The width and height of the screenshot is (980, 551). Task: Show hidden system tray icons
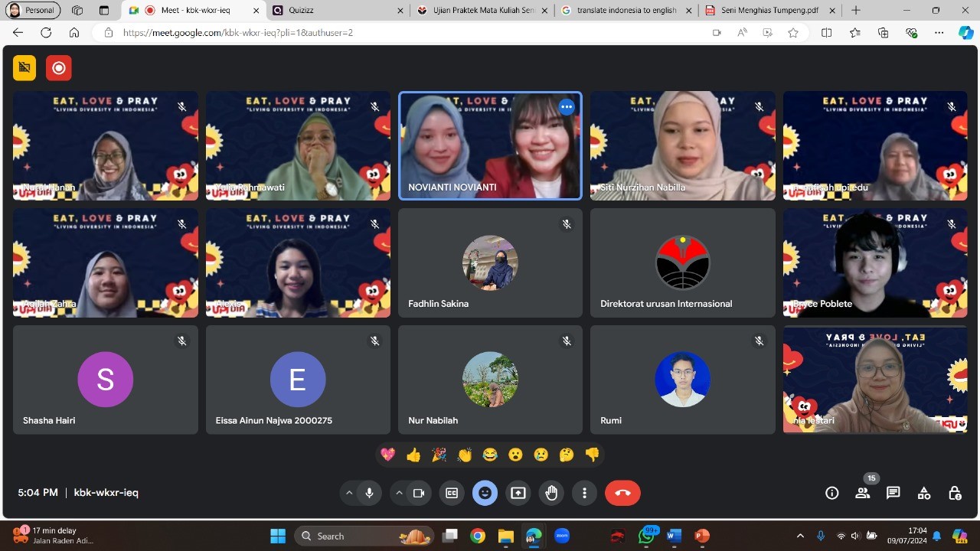800,536
